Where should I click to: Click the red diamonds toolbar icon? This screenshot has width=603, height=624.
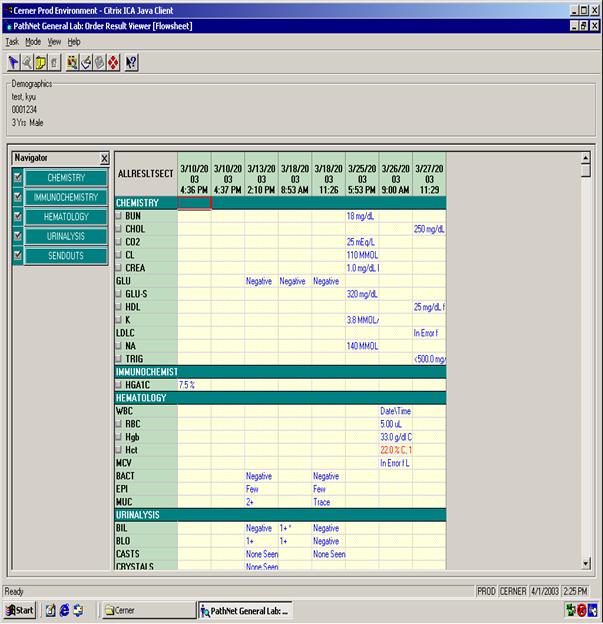[x=113, y=62]
